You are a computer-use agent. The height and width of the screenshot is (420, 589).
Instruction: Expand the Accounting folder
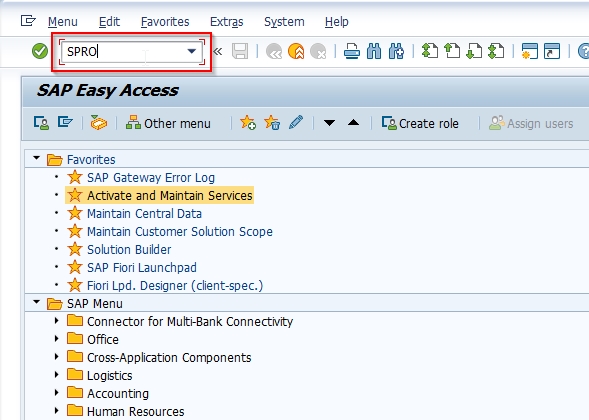coord(57,393)
